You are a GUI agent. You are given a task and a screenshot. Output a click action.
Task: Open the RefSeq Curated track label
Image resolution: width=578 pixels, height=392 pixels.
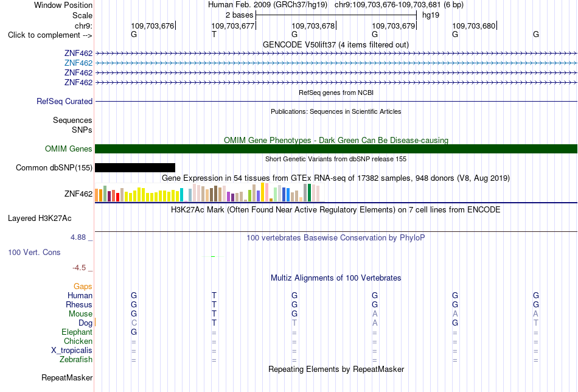coord(64,102)
